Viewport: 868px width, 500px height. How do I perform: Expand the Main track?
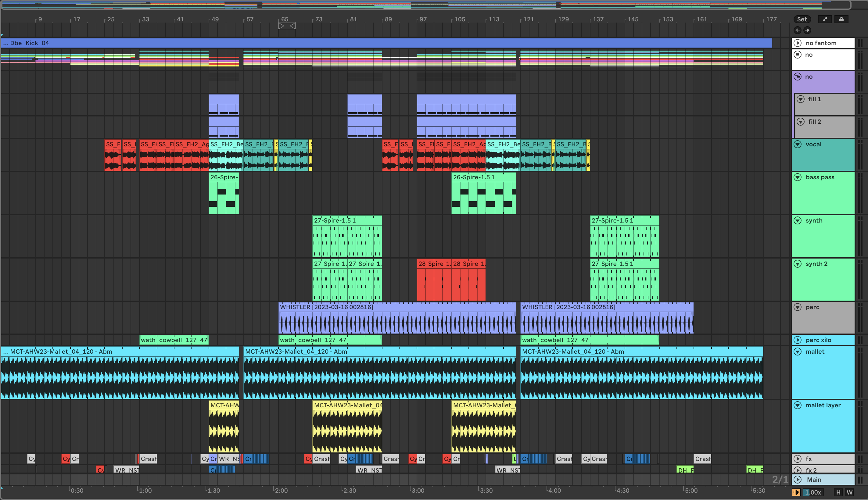click(x=798, y=479)
